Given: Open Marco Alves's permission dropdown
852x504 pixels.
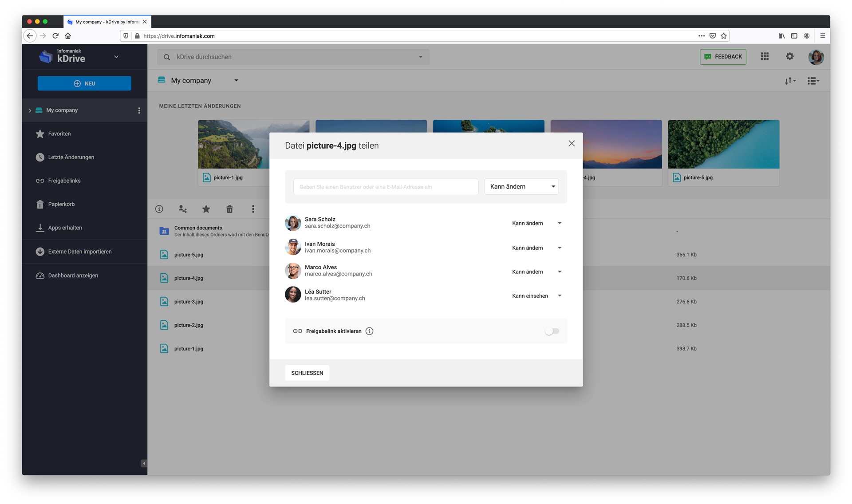Looking at the screenshot, I should tap(536, 272).
